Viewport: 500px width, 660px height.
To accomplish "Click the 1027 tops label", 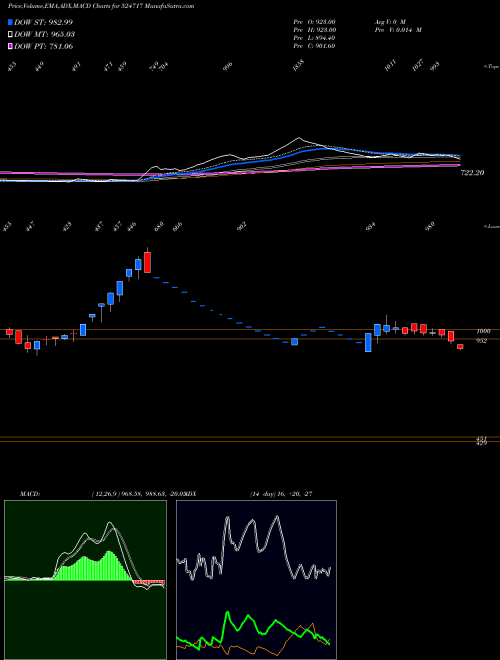I will click(418, 65).
